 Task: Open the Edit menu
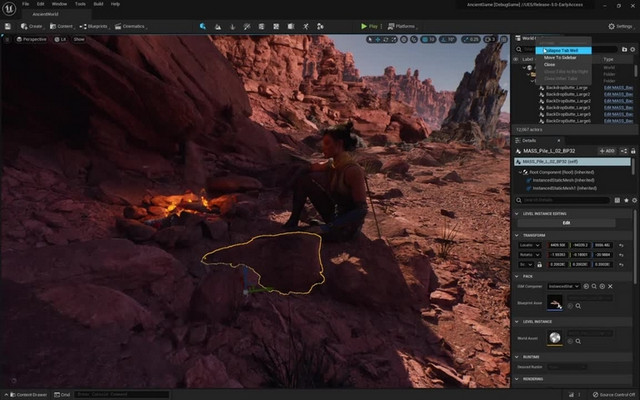pos(40,4)
